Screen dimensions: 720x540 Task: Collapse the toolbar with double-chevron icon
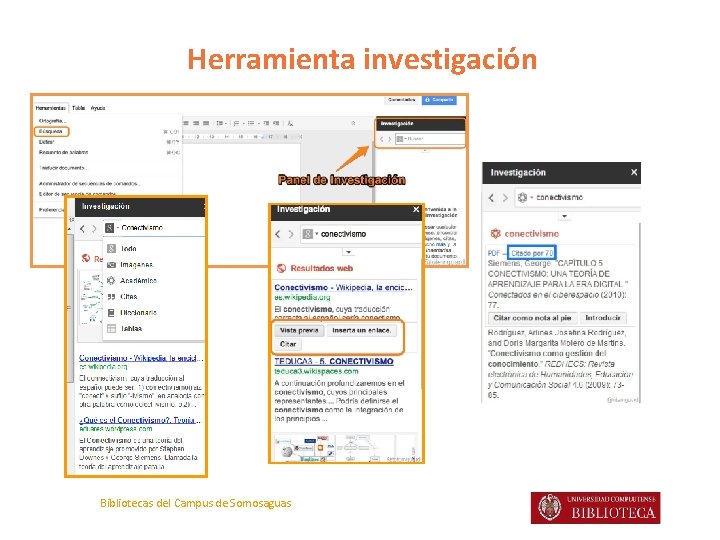[x=353, y=123]
